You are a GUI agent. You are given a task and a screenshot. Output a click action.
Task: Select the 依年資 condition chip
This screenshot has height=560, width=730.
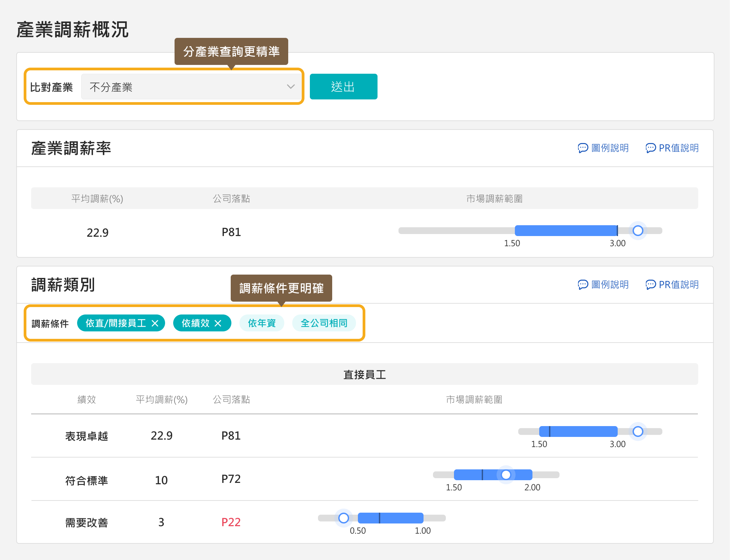coord(261,323)
